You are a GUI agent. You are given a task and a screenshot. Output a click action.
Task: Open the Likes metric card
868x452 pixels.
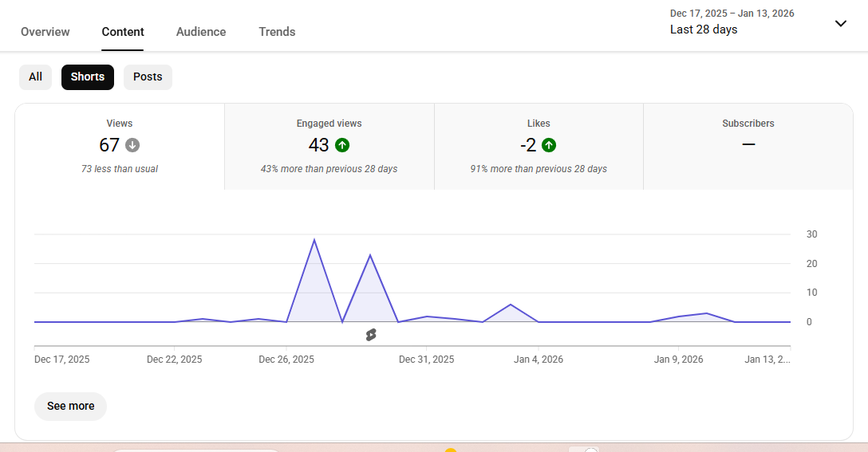[539, 146]
